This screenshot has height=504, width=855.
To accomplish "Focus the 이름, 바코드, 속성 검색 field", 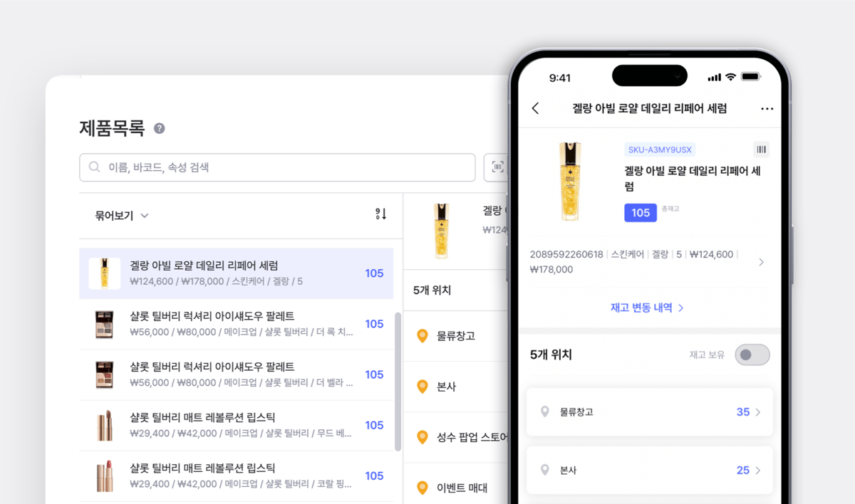I will [x=277, y=167].
